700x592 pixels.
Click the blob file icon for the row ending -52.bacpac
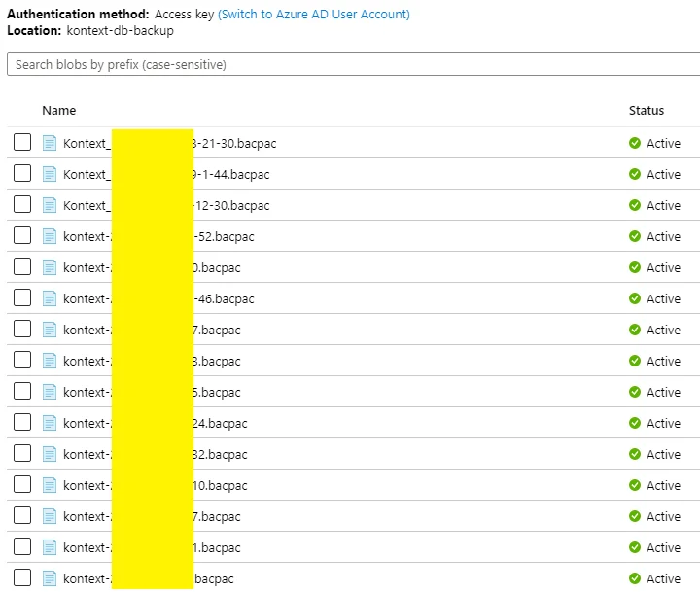pos(51,236)
